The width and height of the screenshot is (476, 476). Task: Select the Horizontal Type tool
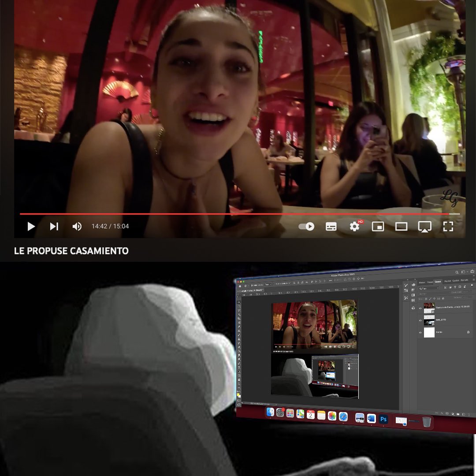(239, 367)
